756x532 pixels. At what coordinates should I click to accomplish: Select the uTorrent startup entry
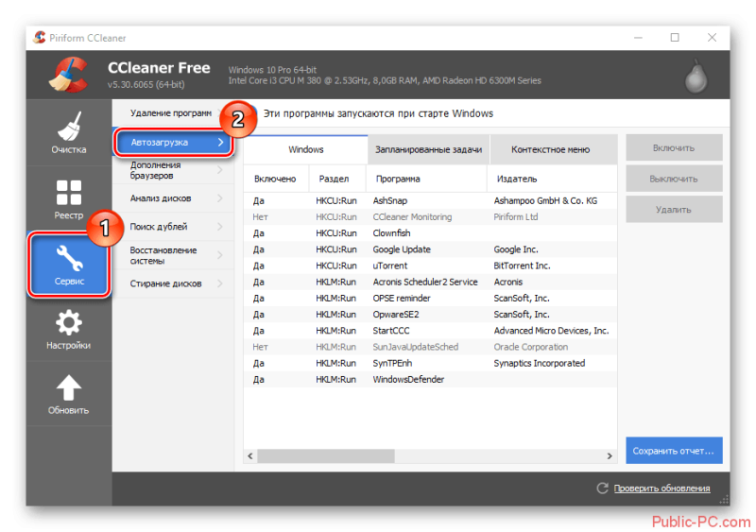tap(431, 266)
